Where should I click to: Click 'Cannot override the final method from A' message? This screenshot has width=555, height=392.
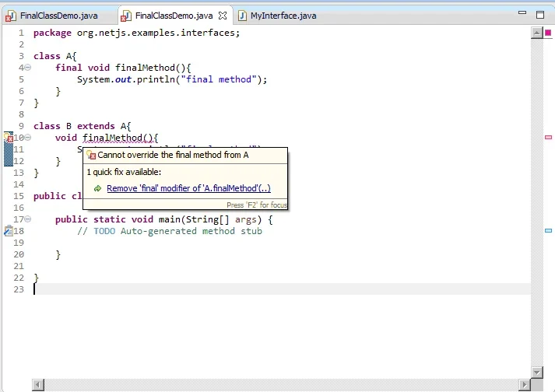point(173,155)
